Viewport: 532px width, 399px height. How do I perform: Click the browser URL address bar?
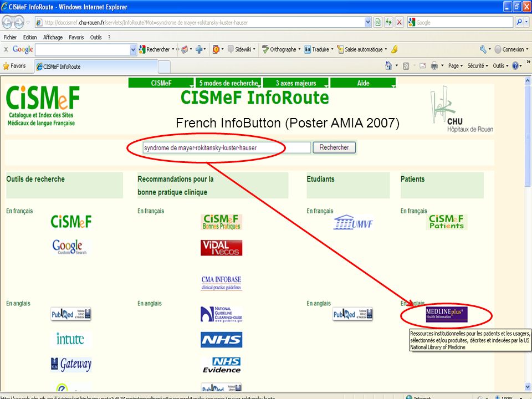click(x=200, y=23)
